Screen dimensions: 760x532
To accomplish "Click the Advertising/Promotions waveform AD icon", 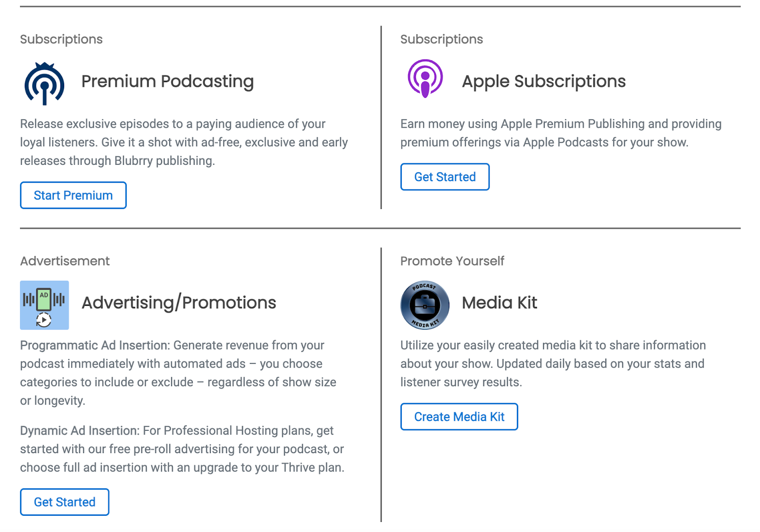I will 44,305.
